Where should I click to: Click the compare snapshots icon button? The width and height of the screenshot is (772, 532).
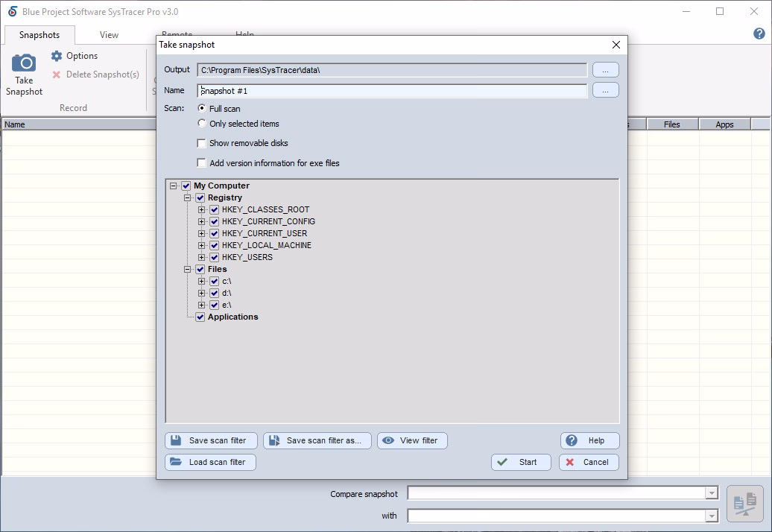click(x=745, y=504)
